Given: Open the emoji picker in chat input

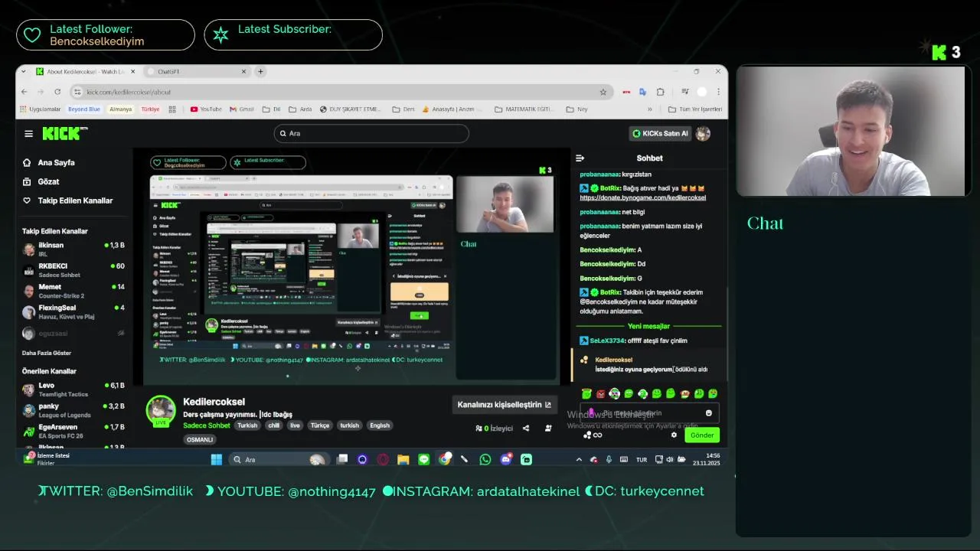Looking at the screenshot, I should tap(708, 413).
